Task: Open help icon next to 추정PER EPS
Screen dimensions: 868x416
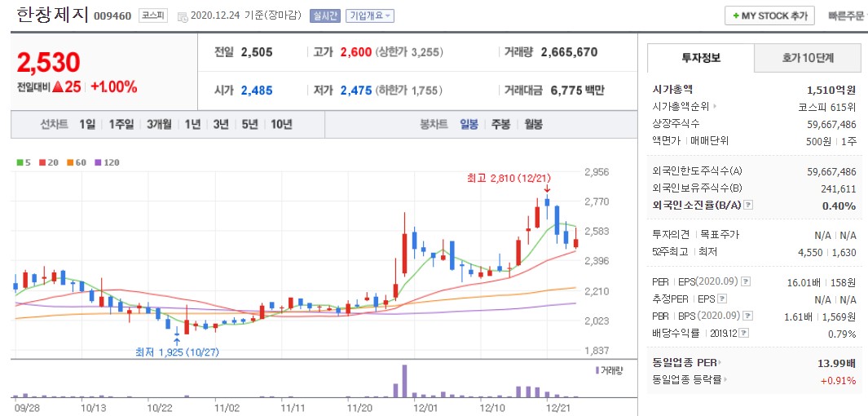Action: click(x=722, y=299)
